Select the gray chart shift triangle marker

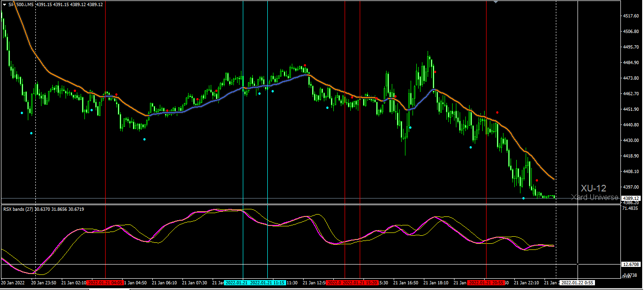pos(495,2)
